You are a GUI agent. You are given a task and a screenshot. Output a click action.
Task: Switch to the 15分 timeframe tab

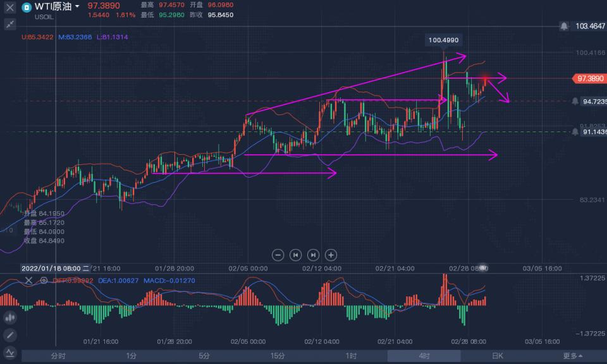pyautogui.click(x=278, y=356)
